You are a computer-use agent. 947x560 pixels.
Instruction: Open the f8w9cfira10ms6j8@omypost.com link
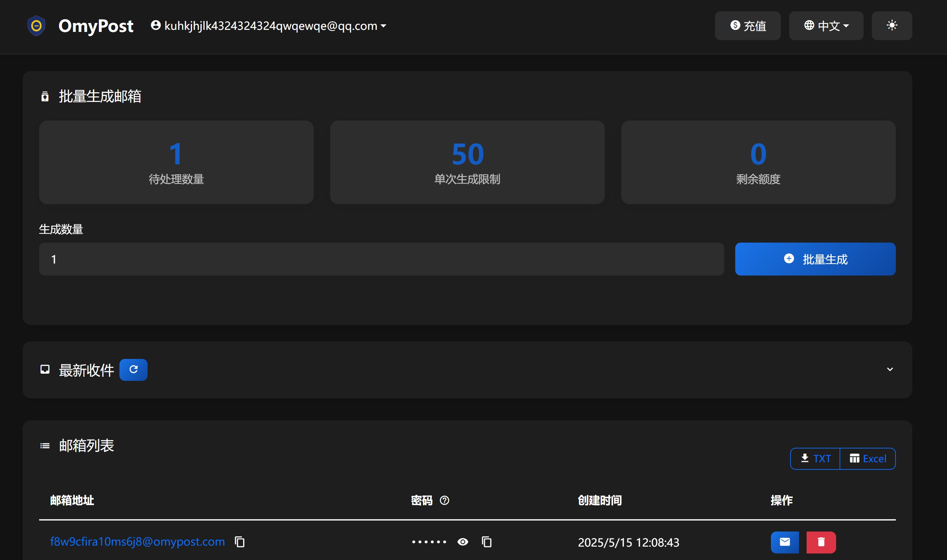[x=137, y=542]
